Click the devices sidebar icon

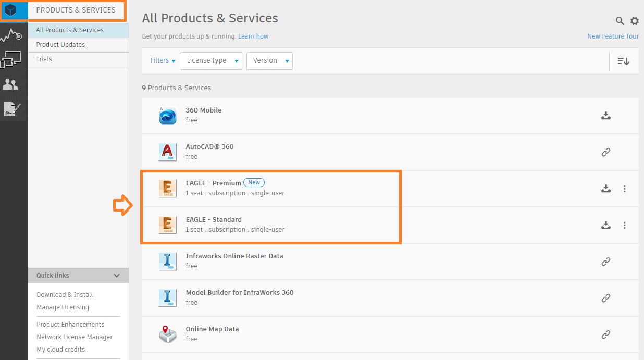pyautogui.click(x=11, y=59)
